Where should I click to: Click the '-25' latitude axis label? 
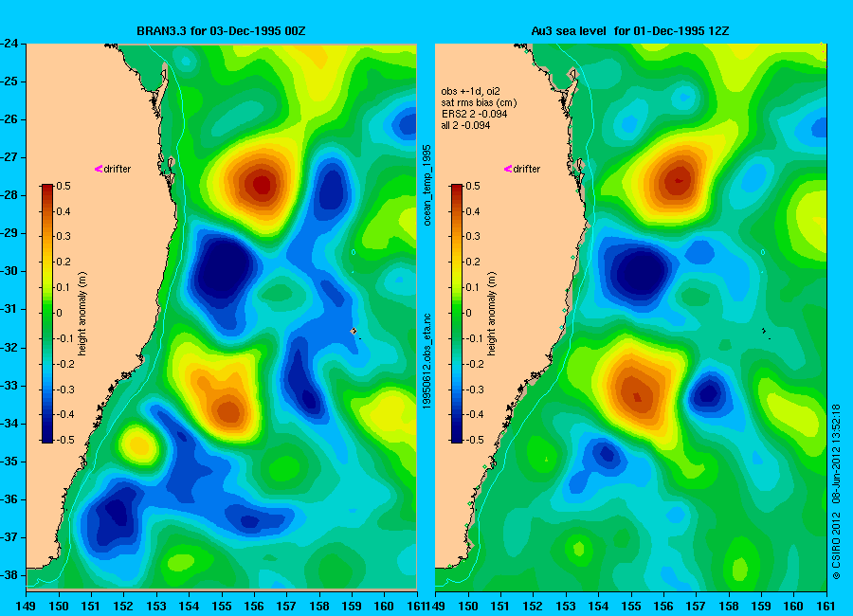(11, 82)
